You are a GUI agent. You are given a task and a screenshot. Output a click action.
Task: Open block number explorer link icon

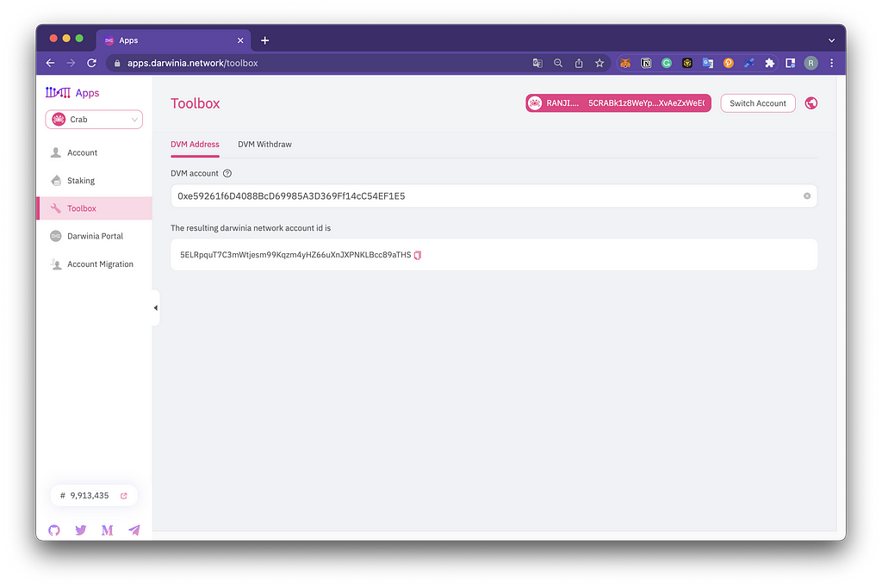pos(124,496)
